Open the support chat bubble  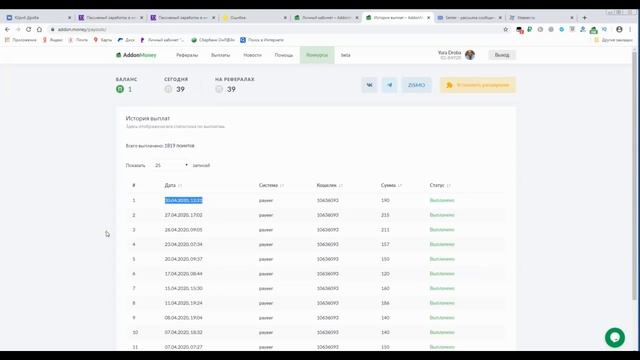615,338
